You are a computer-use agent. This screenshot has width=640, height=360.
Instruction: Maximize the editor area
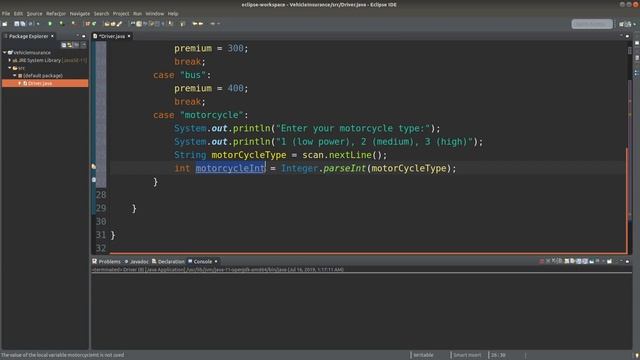(x=627, y=36)
